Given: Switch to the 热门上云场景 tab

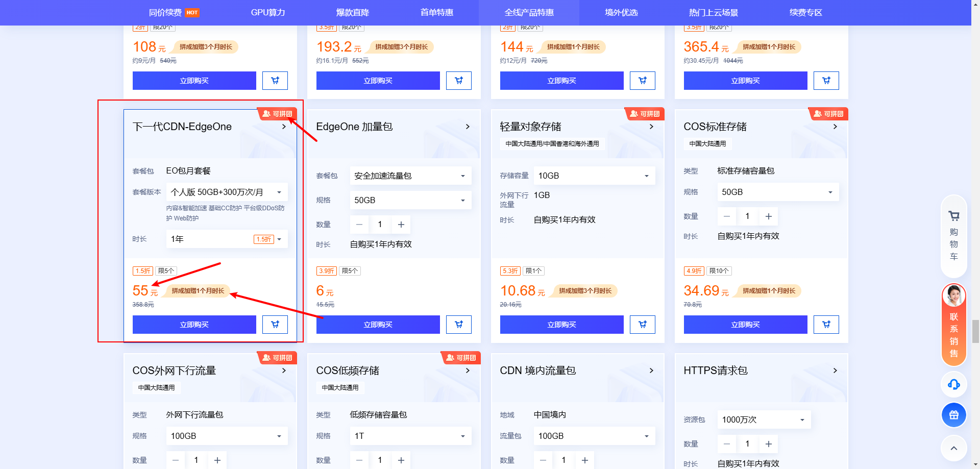Looking at the screenshot, I should pyautogui.click(x=714, y=12).
